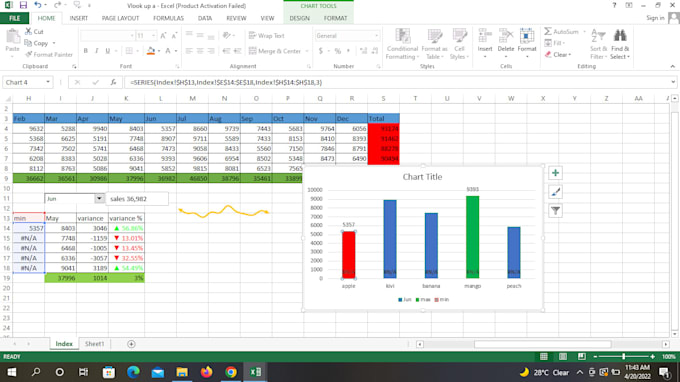The image size is (680, 382).
Task: Click the Chart Title text
Action: [x=422, y=177]
